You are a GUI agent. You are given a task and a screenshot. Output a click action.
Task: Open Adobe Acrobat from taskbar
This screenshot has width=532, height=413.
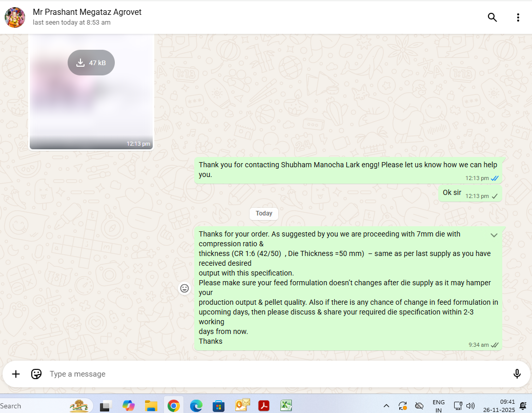263,406
